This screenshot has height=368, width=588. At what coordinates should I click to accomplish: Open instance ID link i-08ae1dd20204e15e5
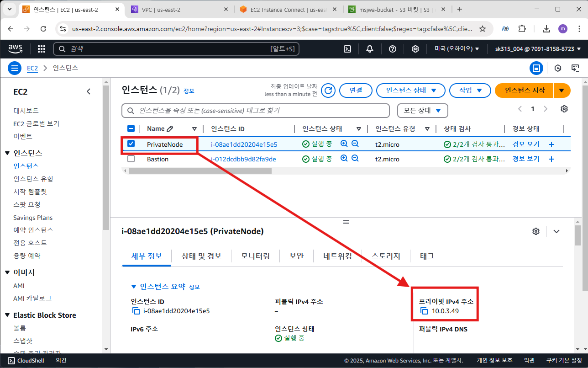pyautogui.click(x=244, y=144)
